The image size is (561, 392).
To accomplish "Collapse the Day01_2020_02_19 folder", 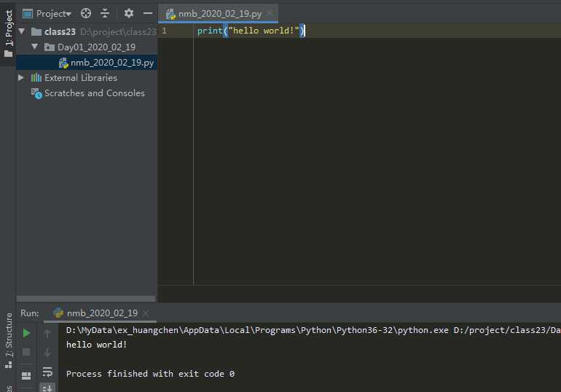I will click(x=35, y=47).
